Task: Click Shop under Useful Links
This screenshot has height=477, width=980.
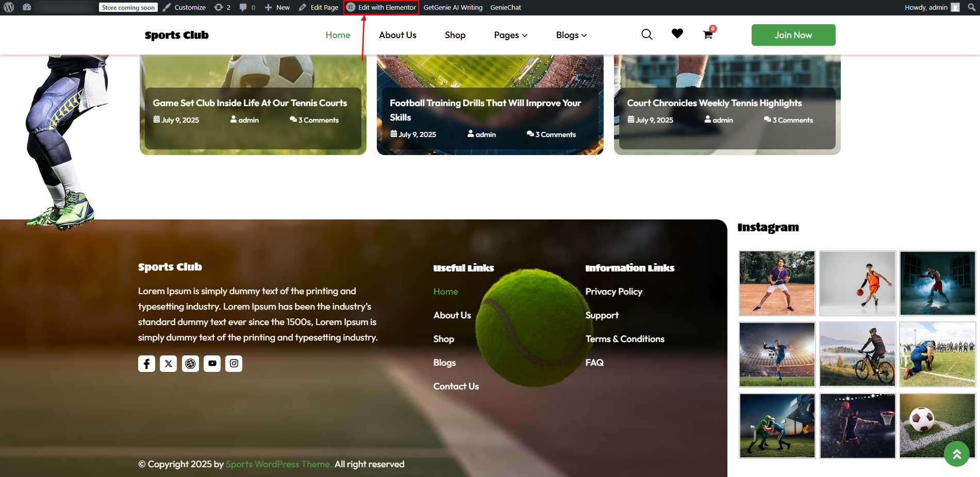Action: [x=443, y=339]
